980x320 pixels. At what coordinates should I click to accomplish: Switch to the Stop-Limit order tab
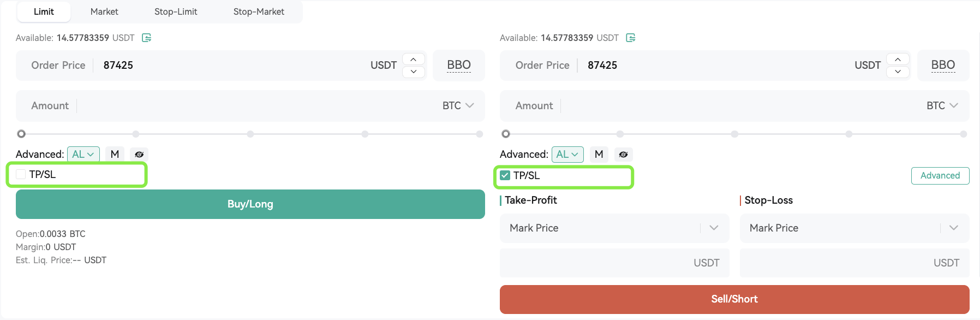176,11
